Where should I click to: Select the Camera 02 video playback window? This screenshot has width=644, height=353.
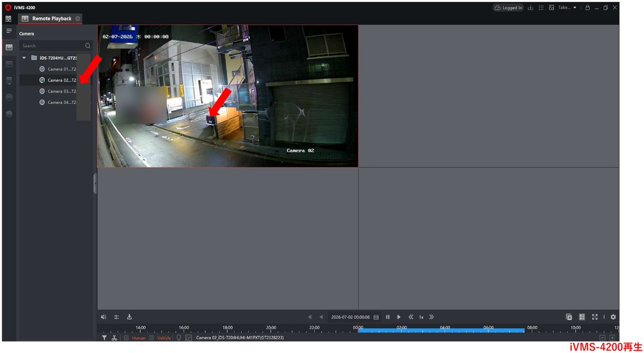228,96
